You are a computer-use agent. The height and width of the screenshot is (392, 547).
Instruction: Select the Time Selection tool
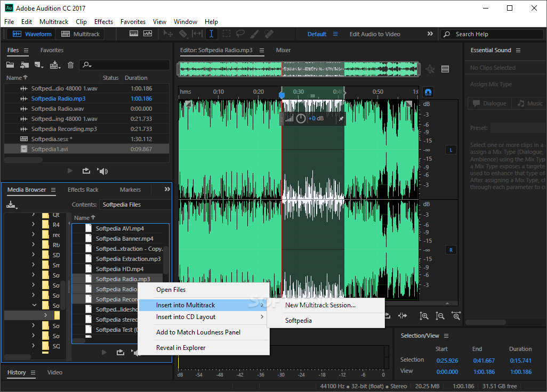(x=212, y=34)
